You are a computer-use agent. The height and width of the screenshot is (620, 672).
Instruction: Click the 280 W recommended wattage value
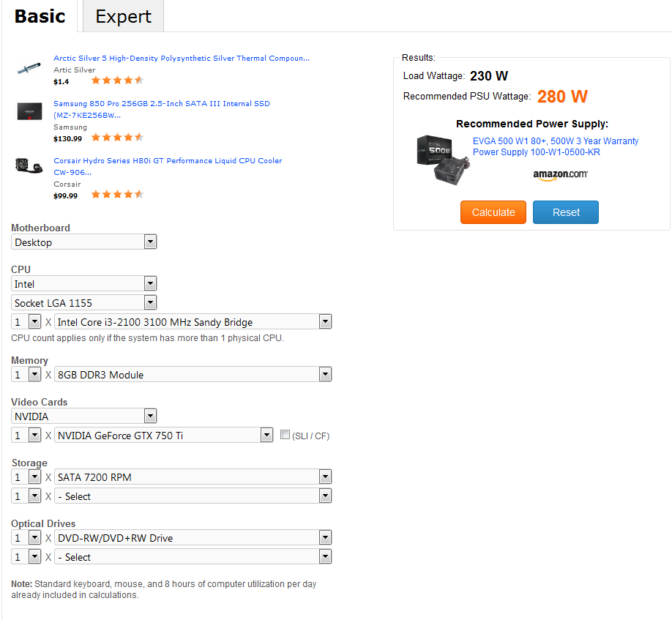(x=562, y=97)
